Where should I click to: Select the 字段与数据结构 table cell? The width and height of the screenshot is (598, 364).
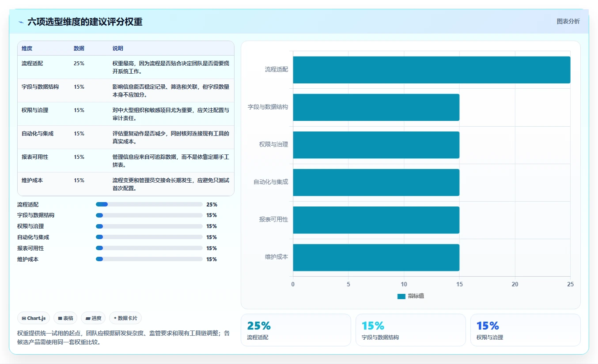pos(44,90)
